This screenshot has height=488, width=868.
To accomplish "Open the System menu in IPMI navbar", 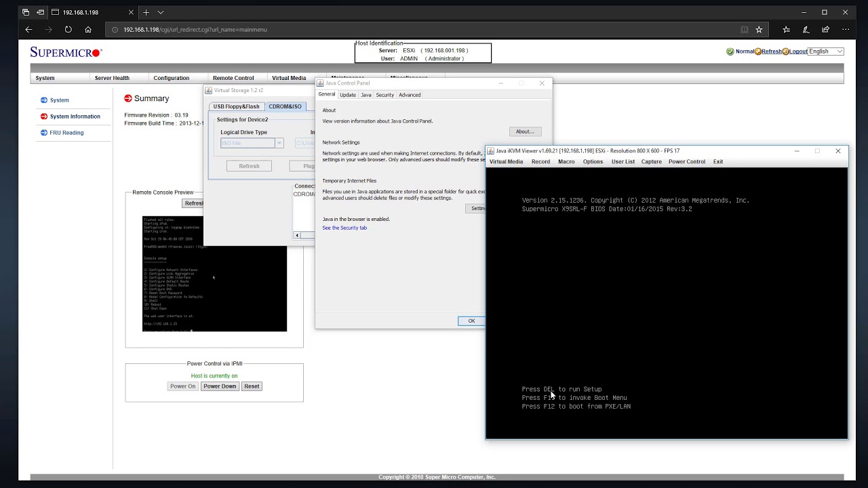I will [45, 78].
